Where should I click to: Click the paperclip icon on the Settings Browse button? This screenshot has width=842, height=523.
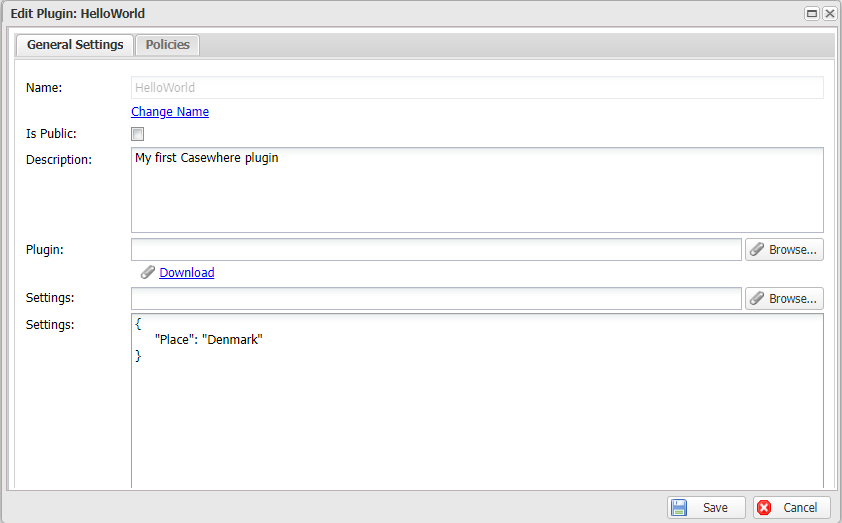[x=757, y=299]
